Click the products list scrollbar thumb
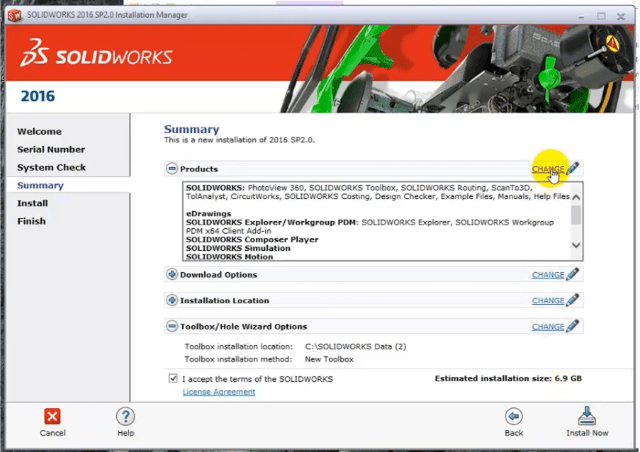Image resolution: width=640 pixels, height=452 pixels. tap(576, 215)
